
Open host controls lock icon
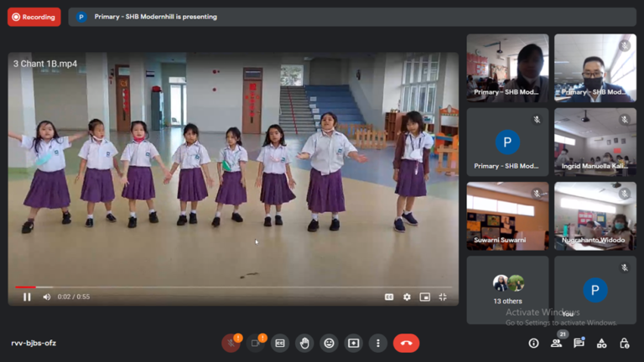coord(624,343)
